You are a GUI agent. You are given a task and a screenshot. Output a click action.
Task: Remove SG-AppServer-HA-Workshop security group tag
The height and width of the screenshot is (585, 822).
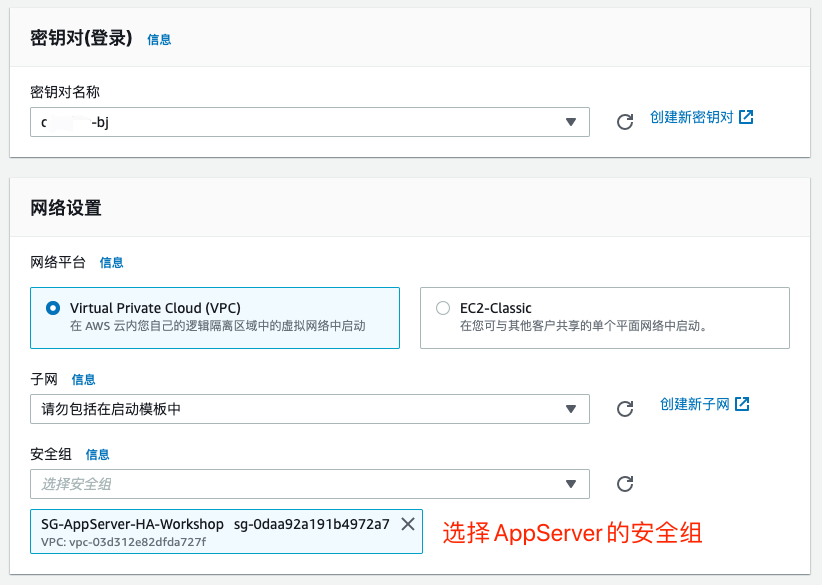pyautogui.click(x=407, y=524)
